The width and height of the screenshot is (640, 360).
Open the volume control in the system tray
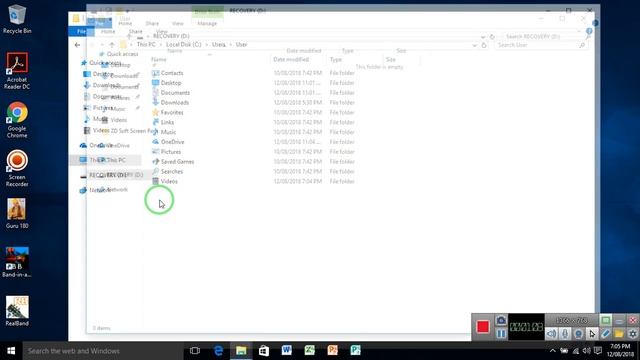[587, 351]
